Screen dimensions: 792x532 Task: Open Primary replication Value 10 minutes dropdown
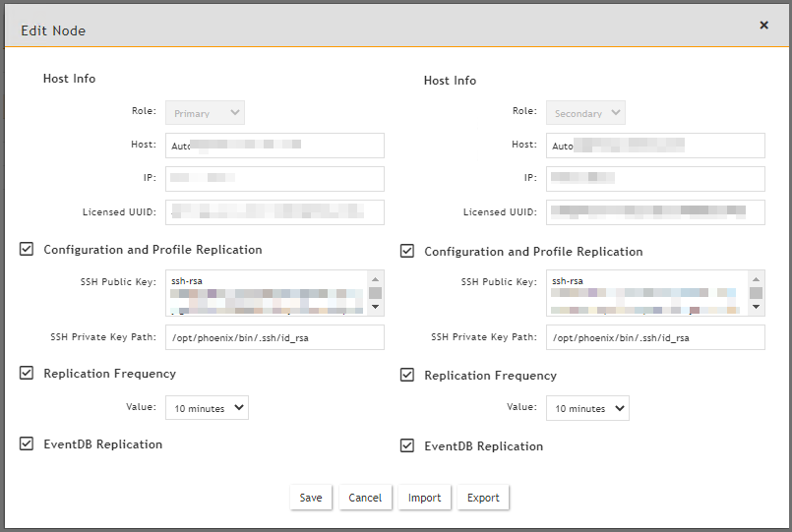207,408
